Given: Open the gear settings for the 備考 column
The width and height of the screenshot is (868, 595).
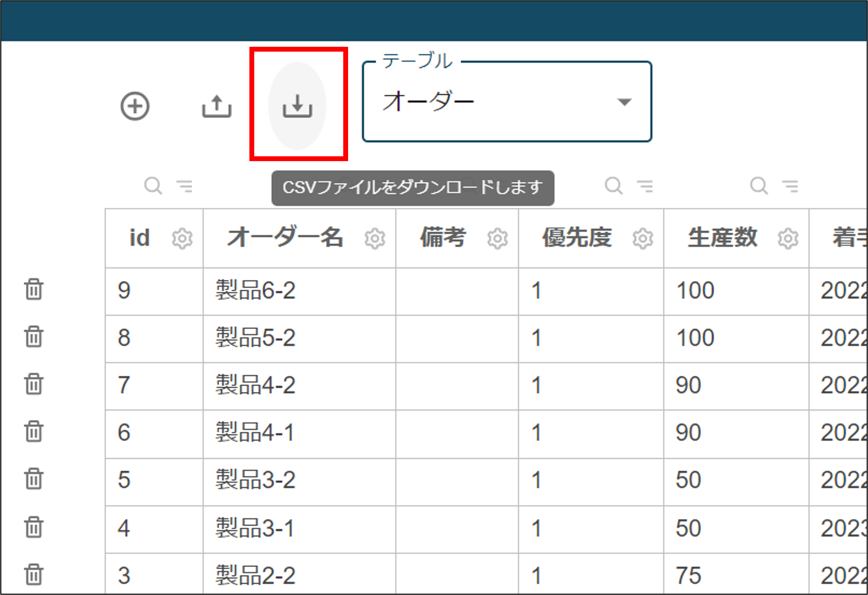Looking at the screenshot, I should [497, 238].
